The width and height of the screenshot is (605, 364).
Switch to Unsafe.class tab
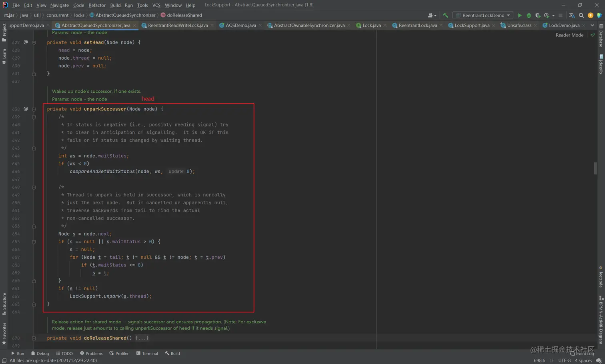(x=519, y=25)
